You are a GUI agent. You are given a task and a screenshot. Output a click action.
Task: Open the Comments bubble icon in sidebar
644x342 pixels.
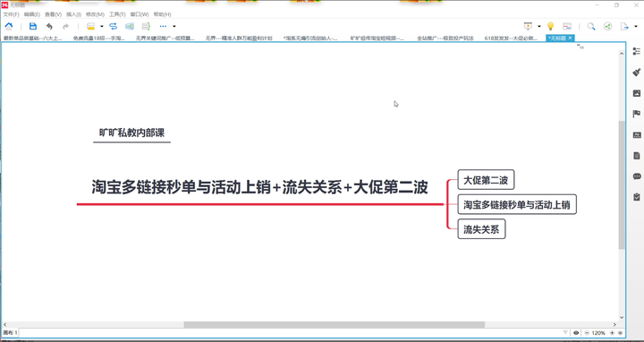pos(637,176)
